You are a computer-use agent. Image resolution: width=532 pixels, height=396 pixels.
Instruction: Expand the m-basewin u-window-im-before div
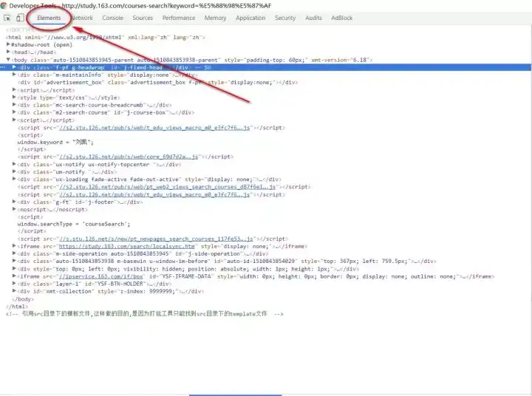14,261
